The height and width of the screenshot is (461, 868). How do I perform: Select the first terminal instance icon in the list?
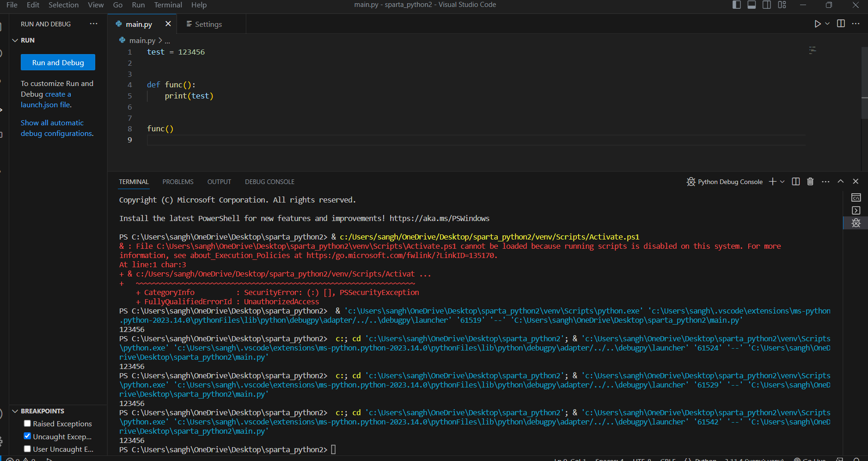point(856,197)
